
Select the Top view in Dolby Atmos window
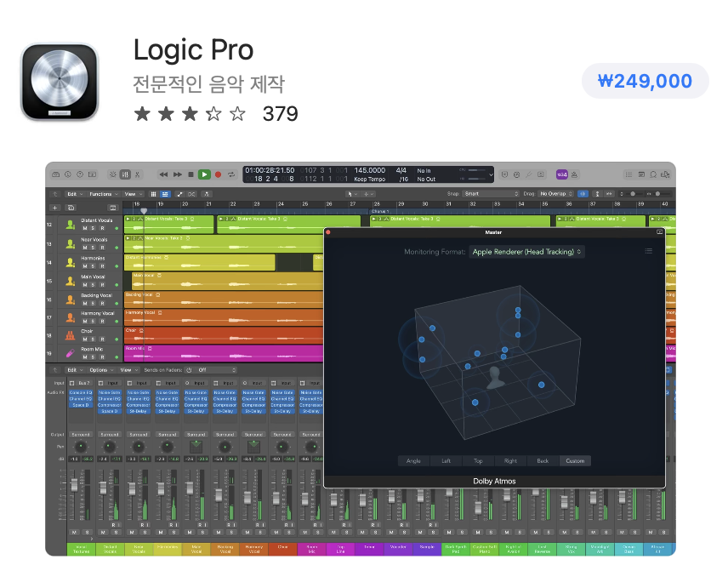point(478,461)
